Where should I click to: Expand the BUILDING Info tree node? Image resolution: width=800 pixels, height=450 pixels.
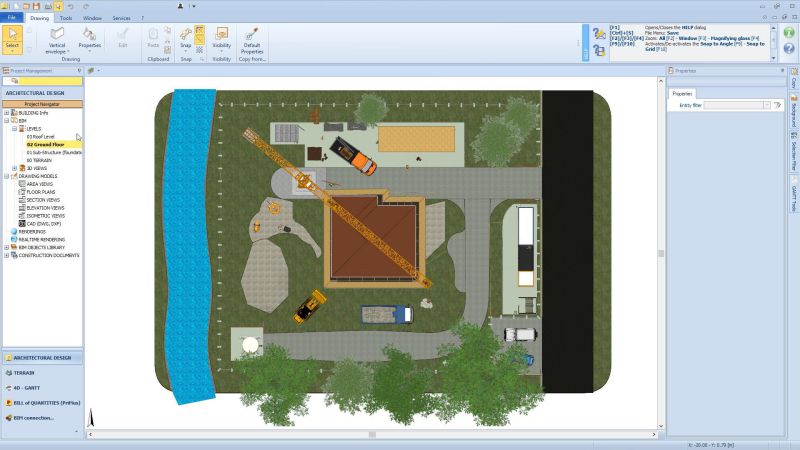click(6, 113)
